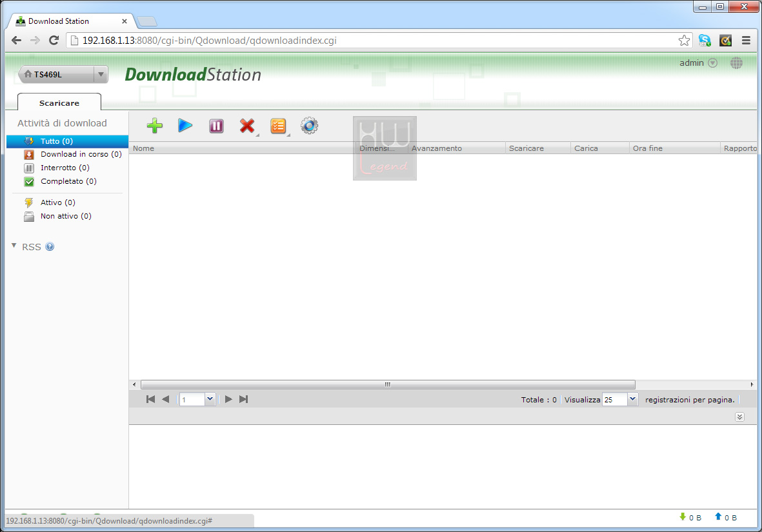The width and height of the screenshot is (762, 532).
Task: Click the checkmark extension icon in Chrome
Action: click(x=726, y=41)
